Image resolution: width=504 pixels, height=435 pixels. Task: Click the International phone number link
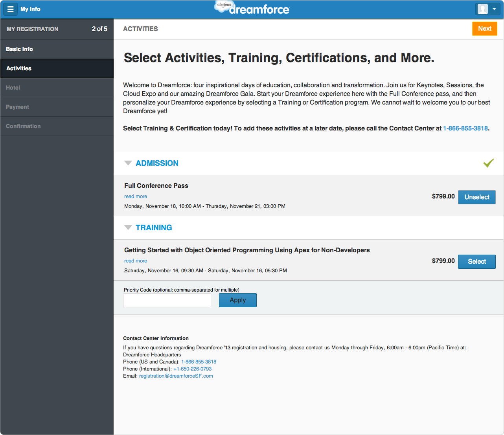tap(192, 369)
